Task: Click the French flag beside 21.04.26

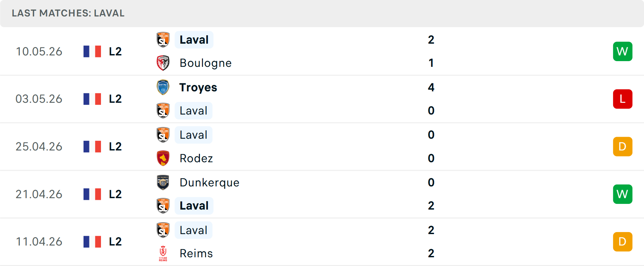Action: 92,194
